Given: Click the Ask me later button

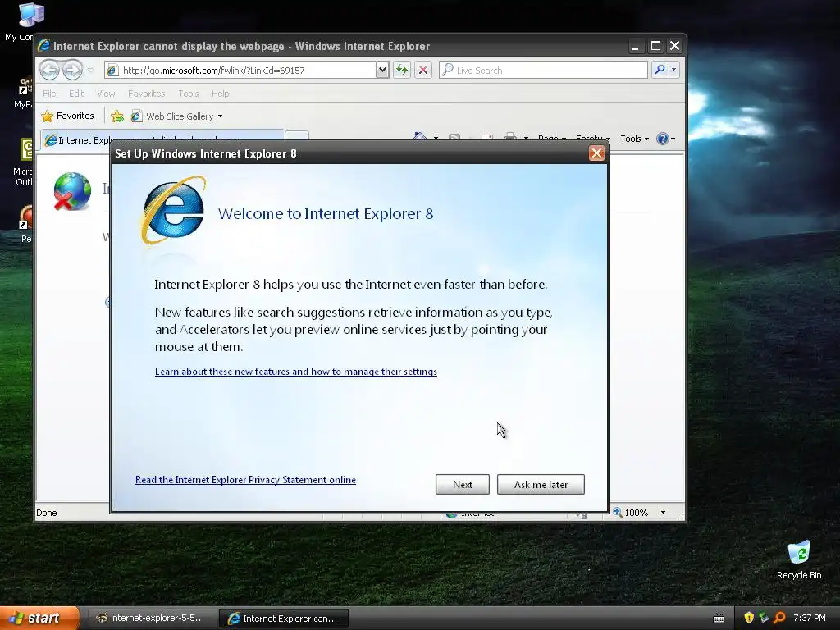Looking at the screenshot, I should coord(541,484).
